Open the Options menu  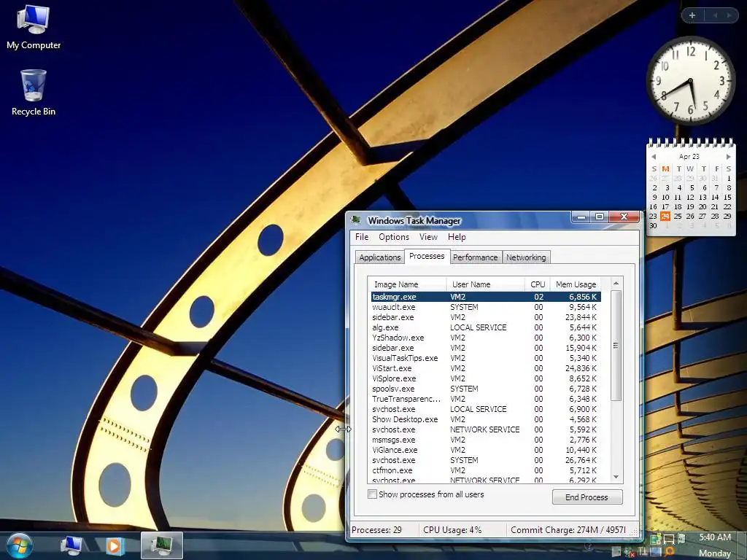394,237
